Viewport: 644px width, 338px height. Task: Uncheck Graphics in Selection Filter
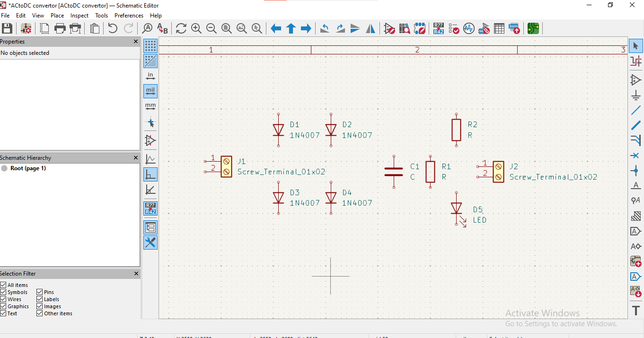click(3, 306)
